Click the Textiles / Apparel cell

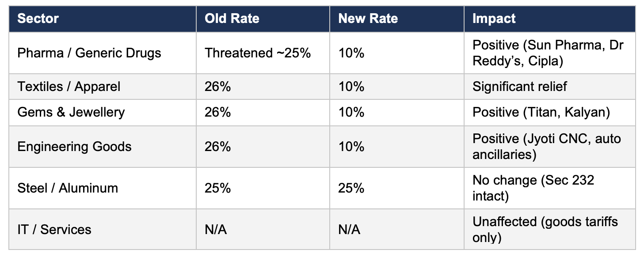coord(69,86)
